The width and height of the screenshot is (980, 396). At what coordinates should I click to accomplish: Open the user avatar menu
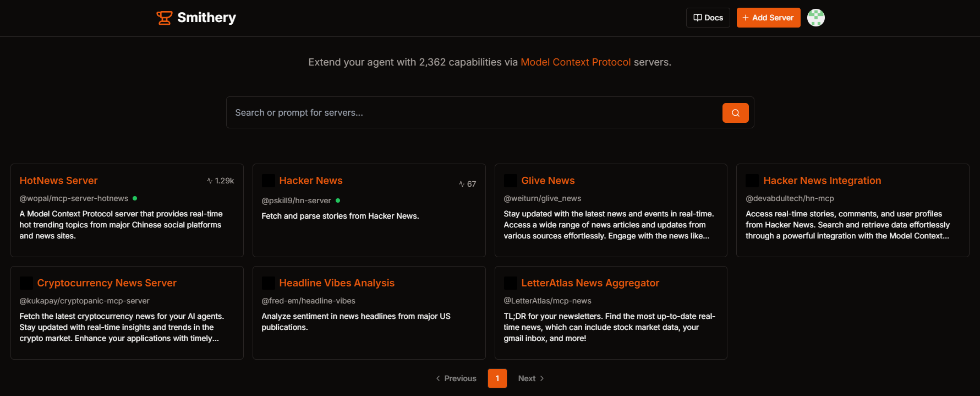(815, 18)
